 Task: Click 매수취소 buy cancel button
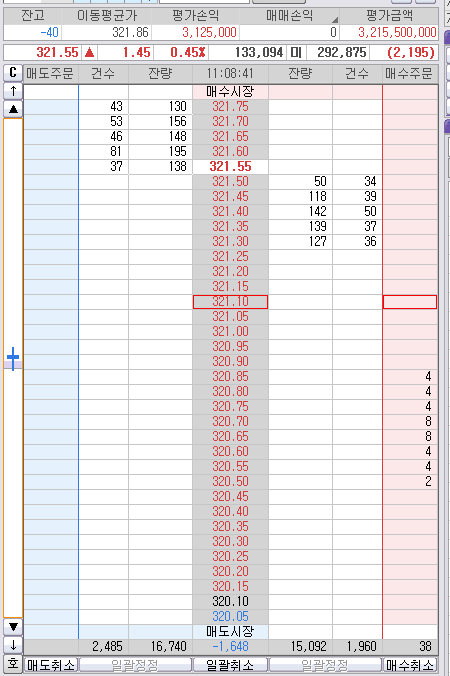click(410, 665)
